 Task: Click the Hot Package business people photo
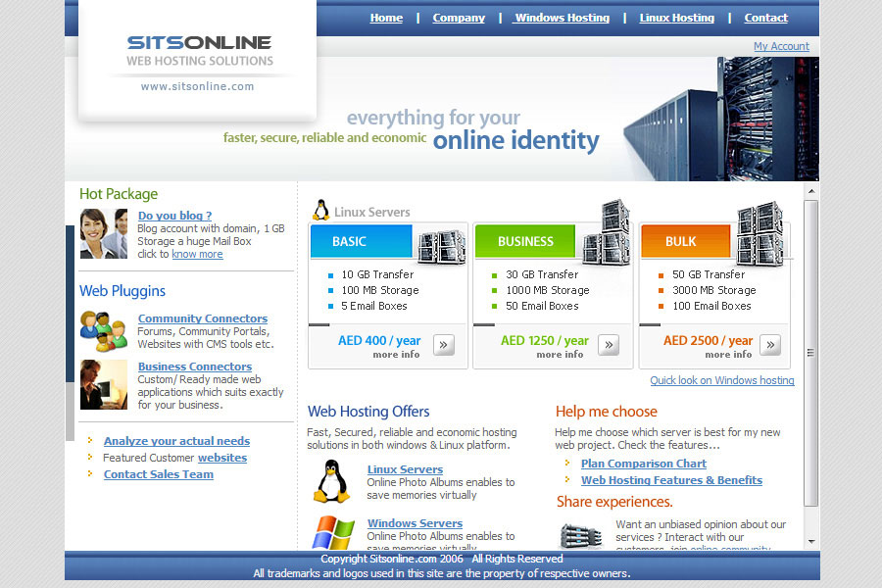click(104, 233)
